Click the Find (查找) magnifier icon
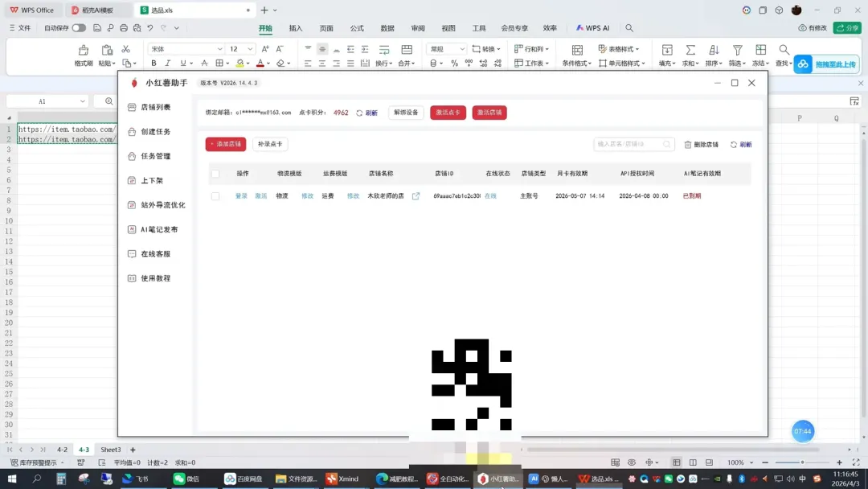868x489 pixels. tap(784, 50)
